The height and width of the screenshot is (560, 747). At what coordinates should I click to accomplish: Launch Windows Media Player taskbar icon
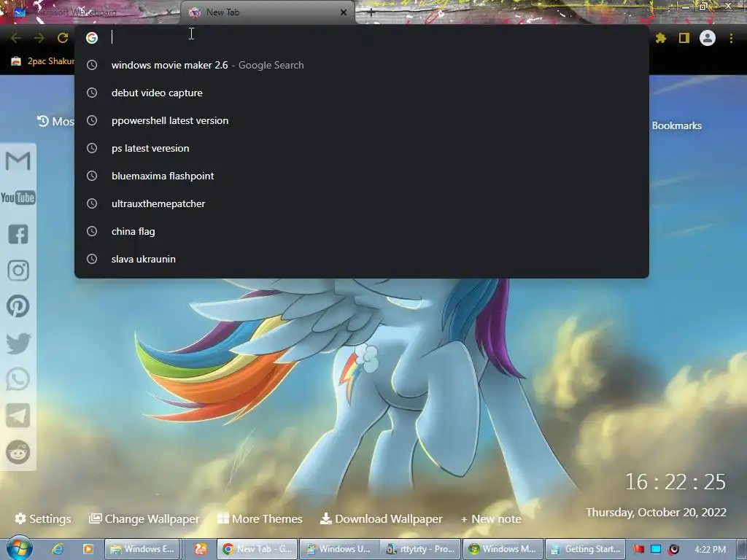(88, 549)
